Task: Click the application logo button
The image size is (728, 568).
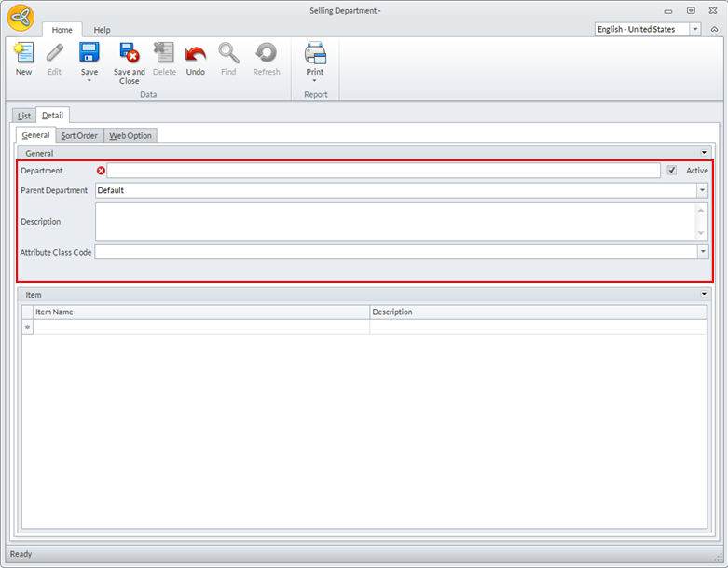Action: [21, 18]
